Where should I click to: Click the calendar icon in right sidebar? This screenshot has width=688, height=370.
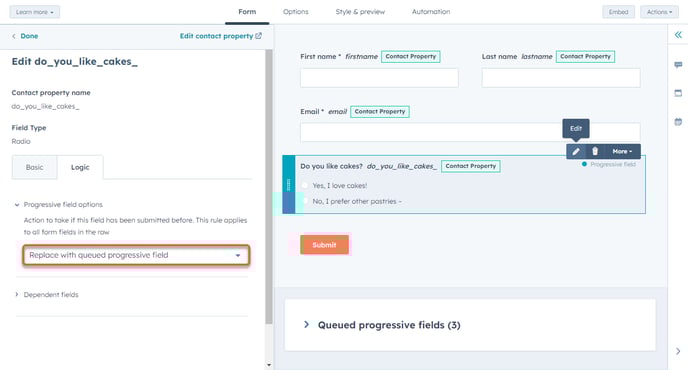click(x=678, y=122)
